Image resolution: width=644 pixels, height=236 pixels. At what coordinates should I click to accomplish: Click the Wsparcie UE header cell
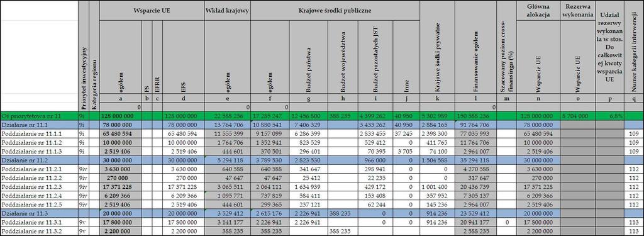click(x=152, y=10)
